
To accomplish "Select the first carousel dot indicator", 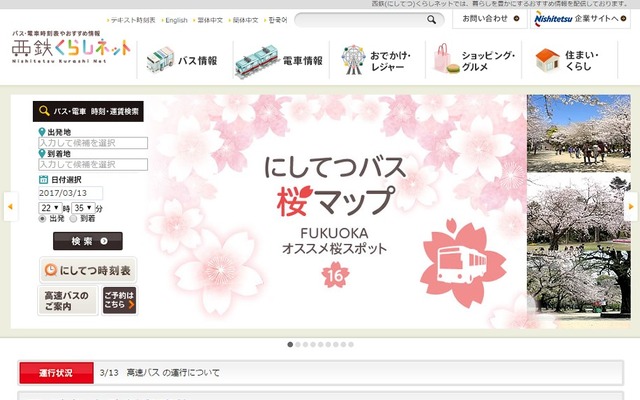I will [290, 344].
